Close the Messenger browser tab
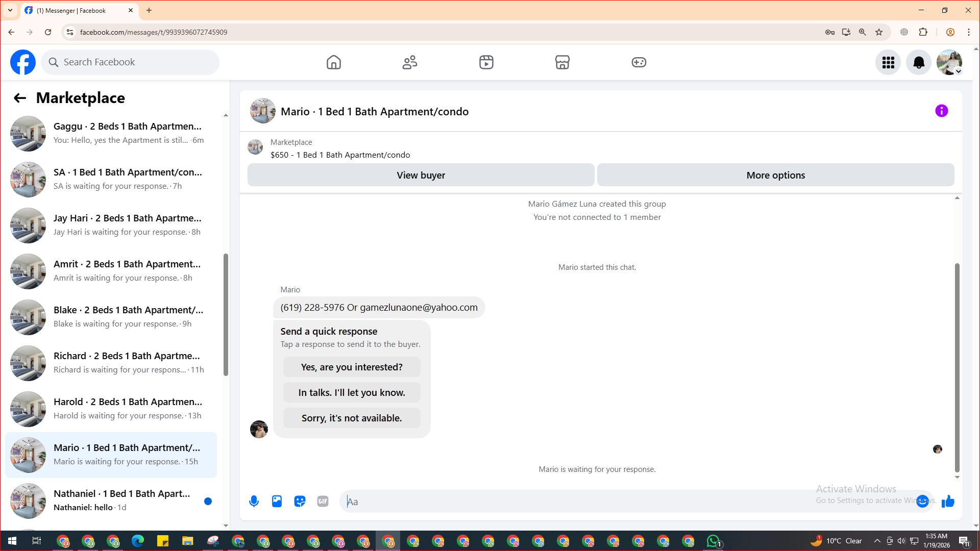 coord(131,10)
